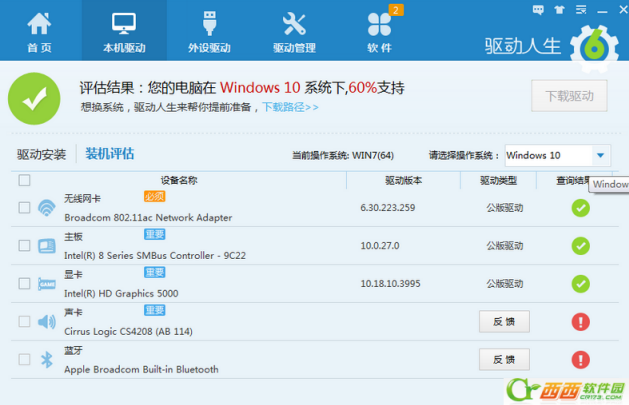This screenshot has width=629, height=405.
Task: Toggle the select-all checkbox in the header
Action: pyautogui.click(x=24, y=180)
